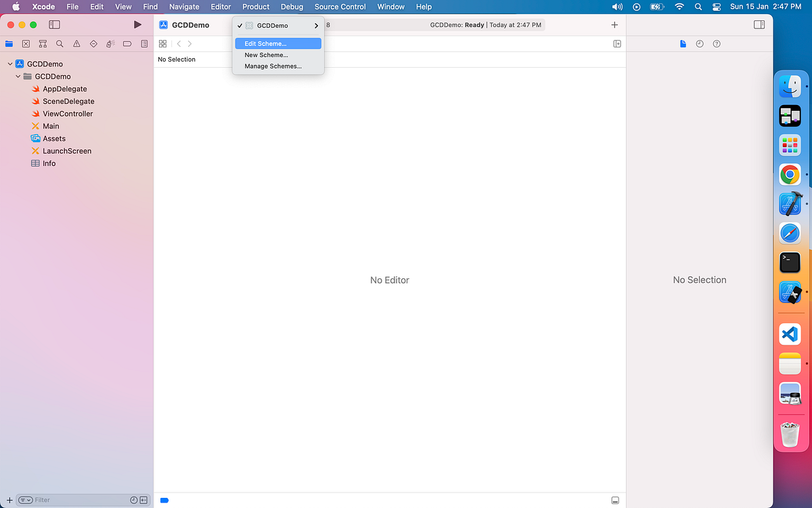The image size is (812, 508).
Task: Toggle the left navigator panel visibility
Action: coord(53,24)
